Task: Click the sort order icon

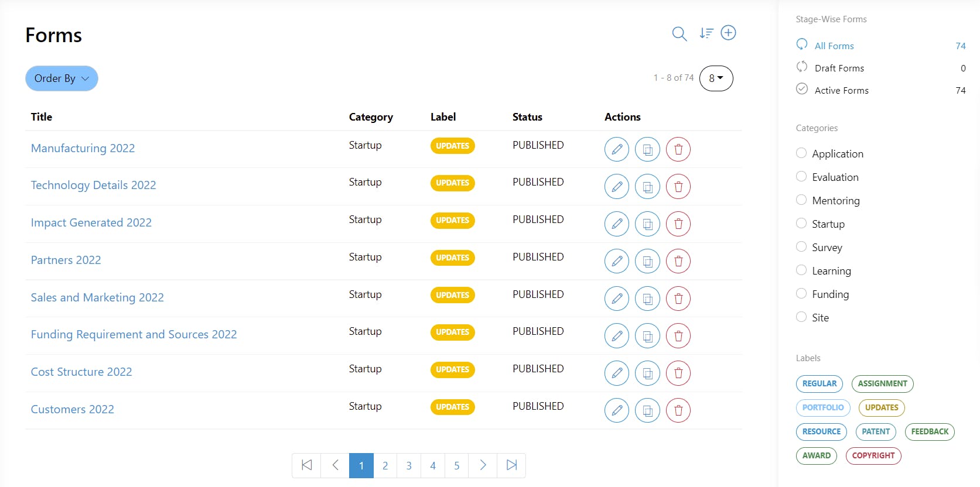Action: [706, 33]
